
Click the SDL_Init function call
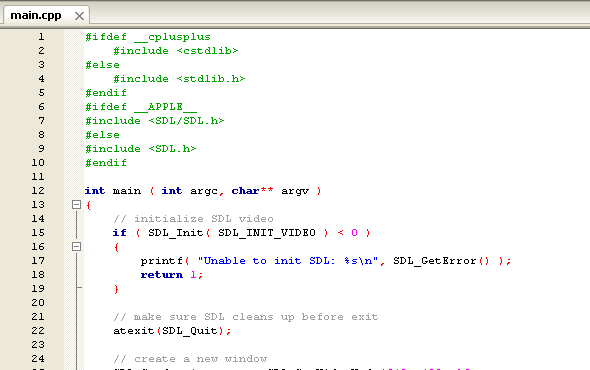click(x=176, y=233)
